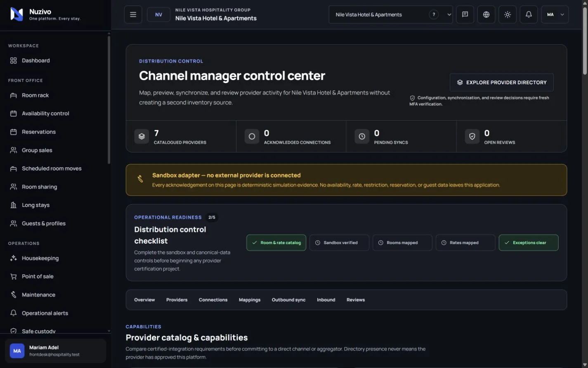
Task: Click the Nuzivo logo
Action: pyautogui.click(x=17, y=14)
